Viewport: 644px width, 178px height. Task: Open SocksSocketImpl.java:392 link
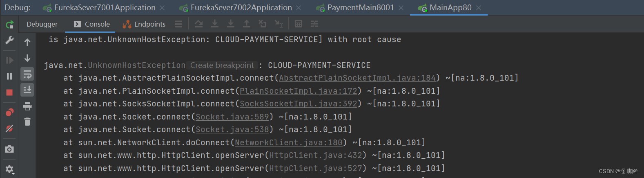coord(299,104)
